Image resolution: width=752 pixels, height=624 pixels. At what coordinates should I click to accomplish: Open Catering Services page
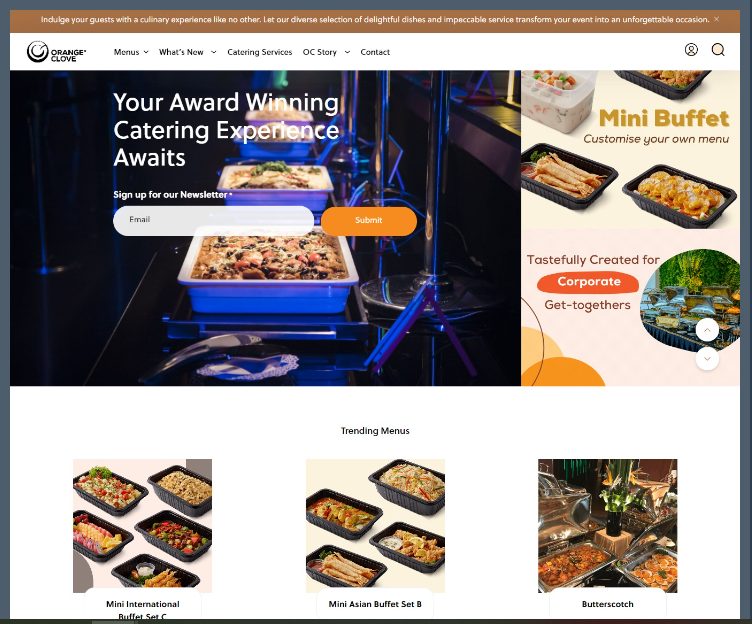click(x=259, y=52)
